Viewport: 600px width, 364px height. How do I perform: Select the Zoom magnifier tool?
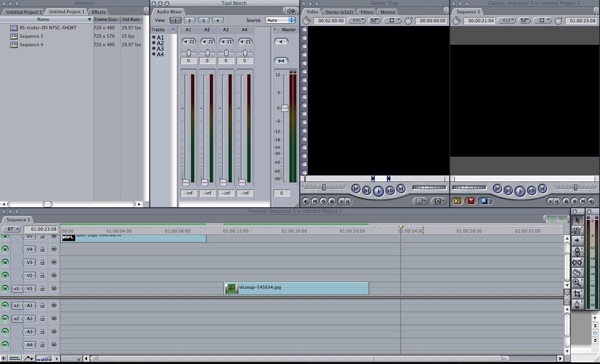click(x=577, y=283)
